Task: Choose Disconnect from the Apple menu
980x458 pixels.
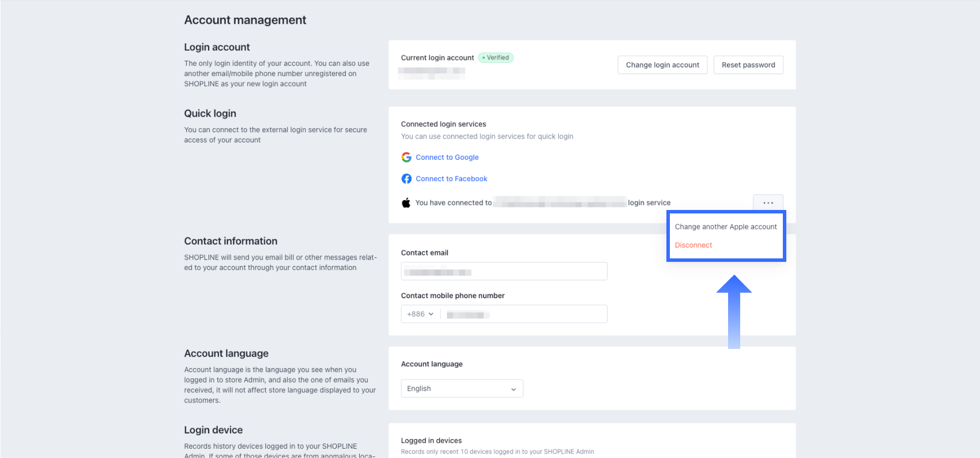Action: click(693, 245)
